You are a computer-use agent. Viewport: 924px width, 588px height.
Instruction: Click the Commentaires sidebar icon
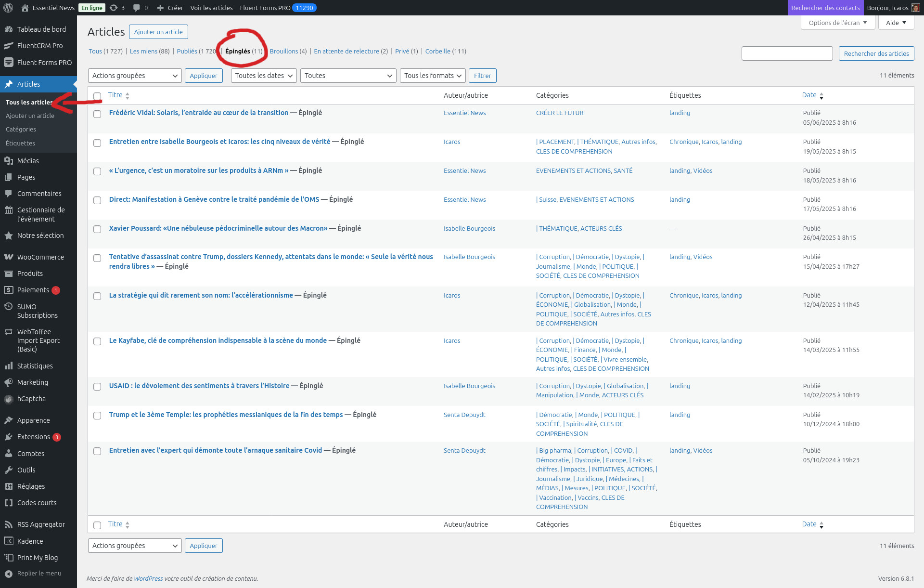(x=8, y=194)
